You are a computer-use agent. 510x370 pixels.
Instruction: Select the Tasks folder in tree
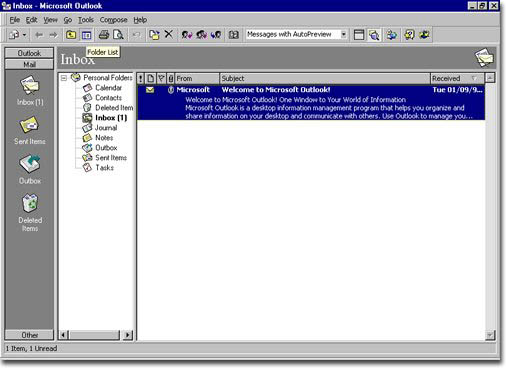coord(104,168)
